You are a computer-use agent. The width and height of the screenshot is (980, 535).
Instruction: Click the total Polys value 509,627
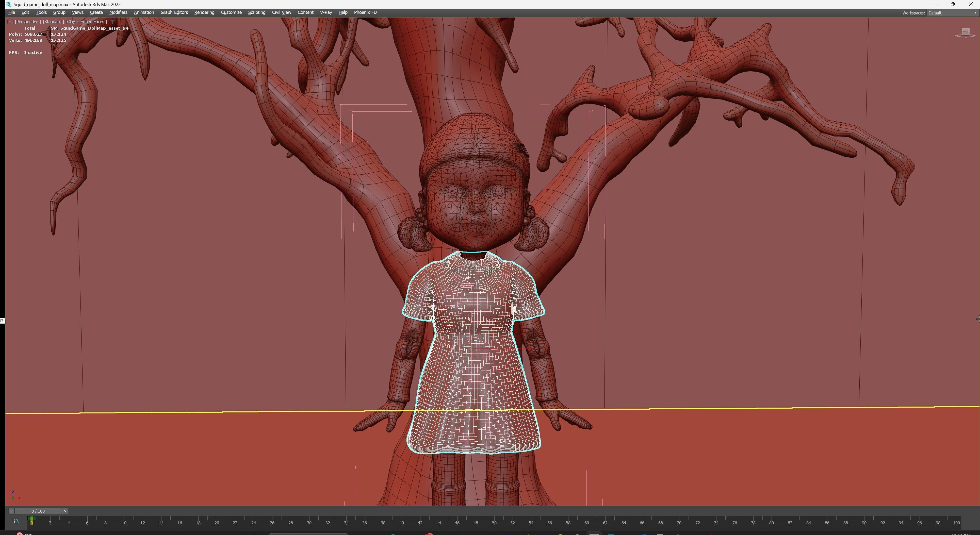[34, 34]
